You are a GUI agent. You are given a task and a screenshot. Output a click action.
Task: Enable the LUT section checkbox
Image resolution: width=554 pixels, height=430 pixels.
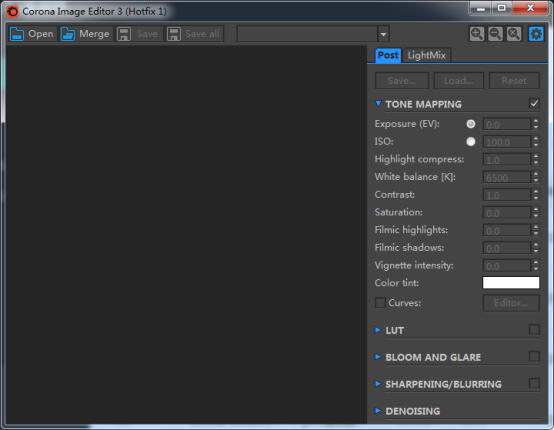tap(534, 330)
